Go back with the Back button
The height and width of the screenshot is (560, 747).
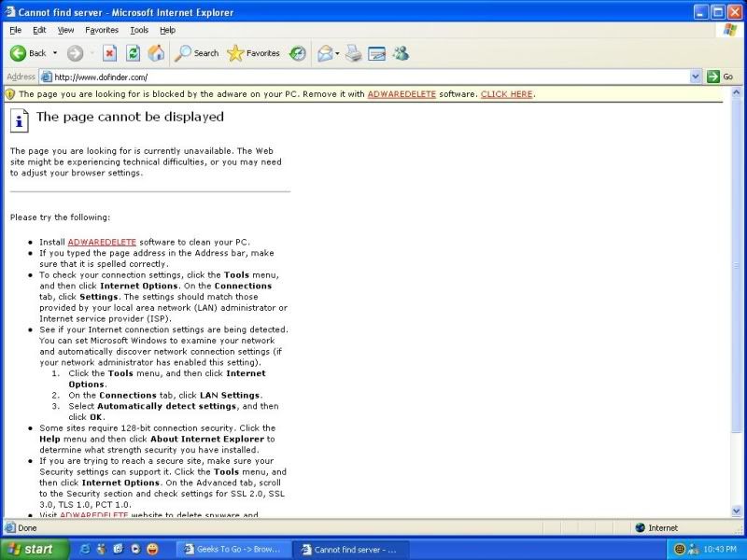tap(28, 53)
